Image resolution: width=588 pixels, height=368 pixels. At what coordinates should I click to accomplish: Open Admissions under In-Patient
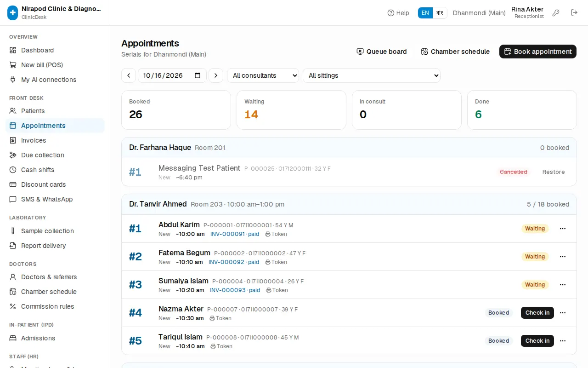click(x=55, y=338)
